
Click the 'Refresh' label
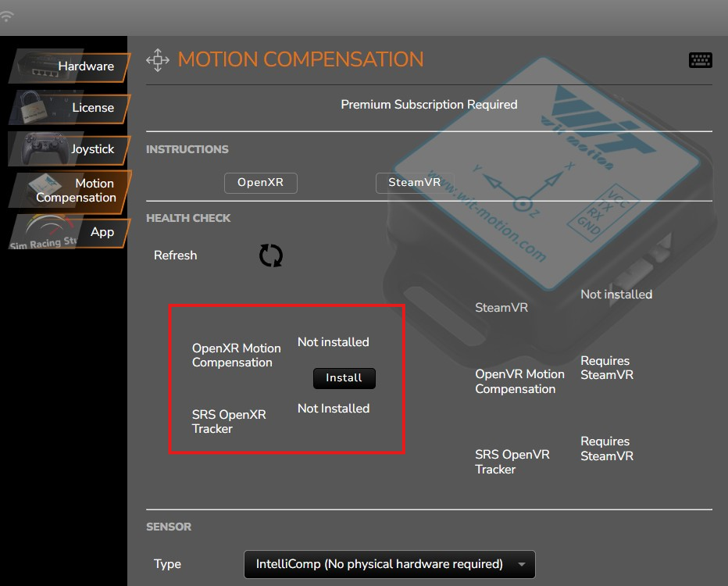tap(176, 255)
